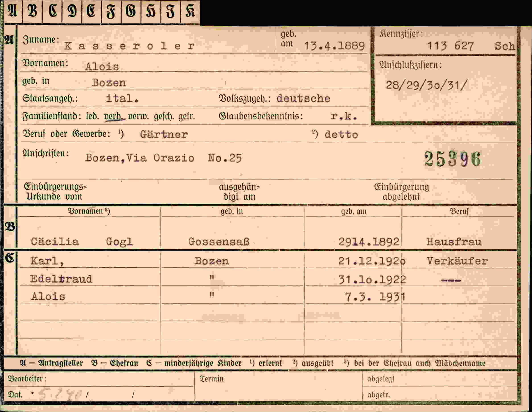
Task: Click the child name Karl
Action: click(47, 261)
